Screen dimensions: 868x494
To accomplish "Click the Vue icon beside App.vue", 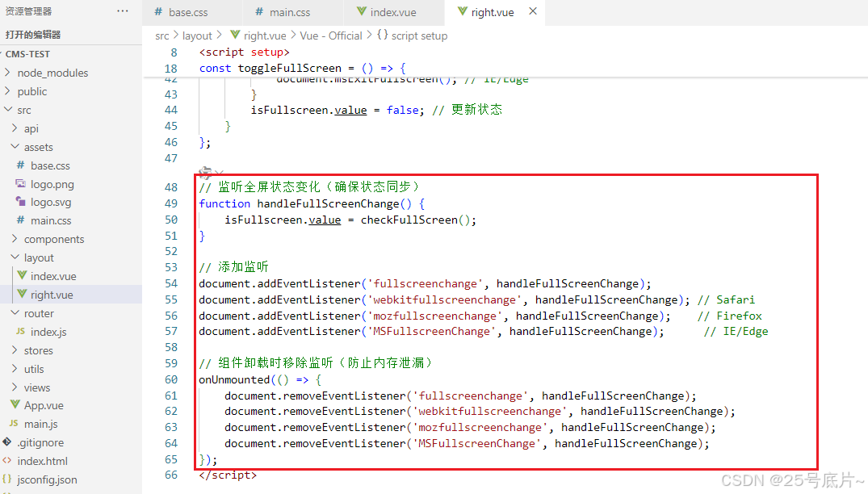I will coord(15,404).
